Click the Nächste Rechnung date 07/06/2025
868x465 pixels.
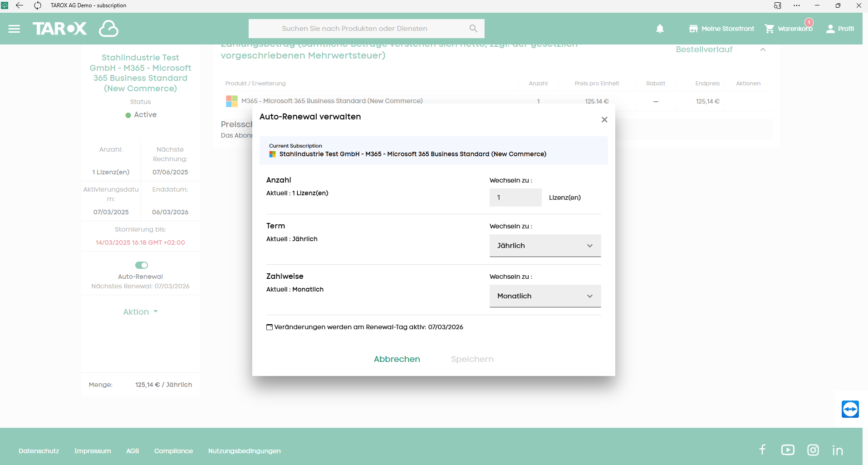pos(170,172)
